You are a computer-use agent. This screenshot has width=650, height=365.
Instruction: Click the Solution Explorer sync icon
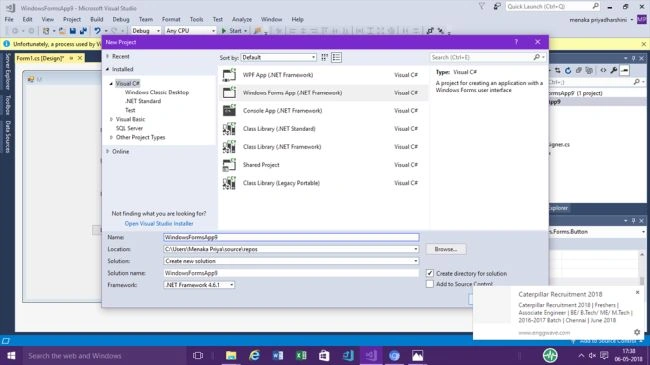click(558, 71)
